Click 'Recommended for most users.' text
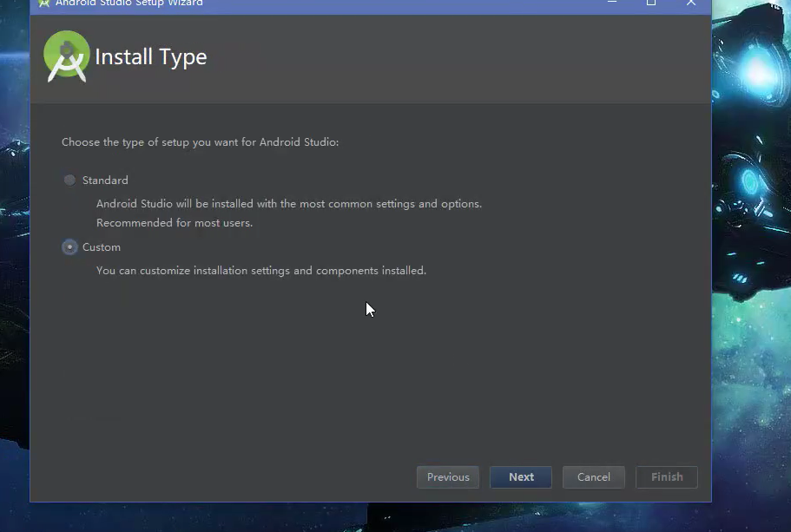The width and height of the screenshot is (791, 532). 175,223
